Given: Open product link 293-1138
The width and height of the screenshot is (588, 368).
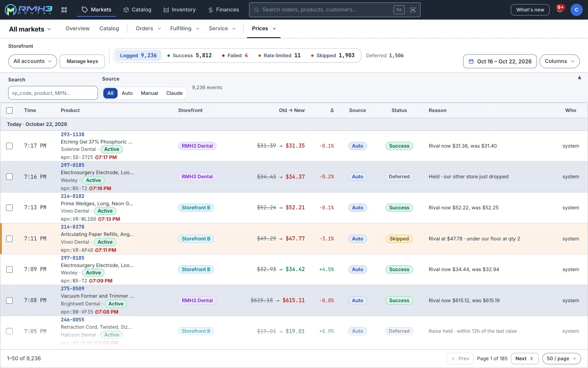Looking at the screenshot, I should [x=73, y=135].
